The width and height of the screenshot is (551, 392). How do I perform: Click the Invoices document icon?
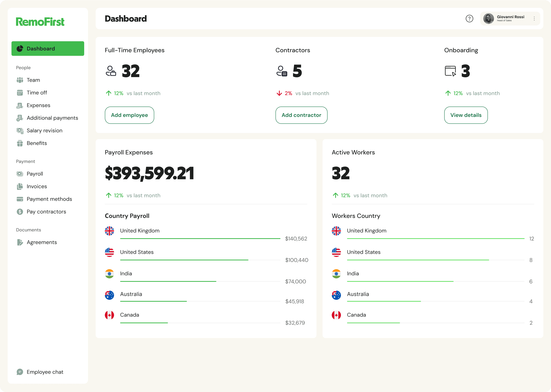pyautogui.click(x=20, y=186)
